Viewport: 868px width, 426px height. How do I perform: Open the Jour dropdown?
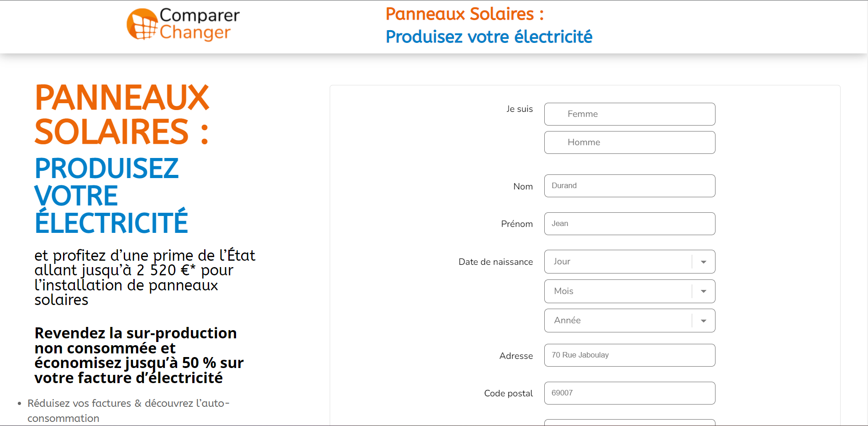(630, 262)
